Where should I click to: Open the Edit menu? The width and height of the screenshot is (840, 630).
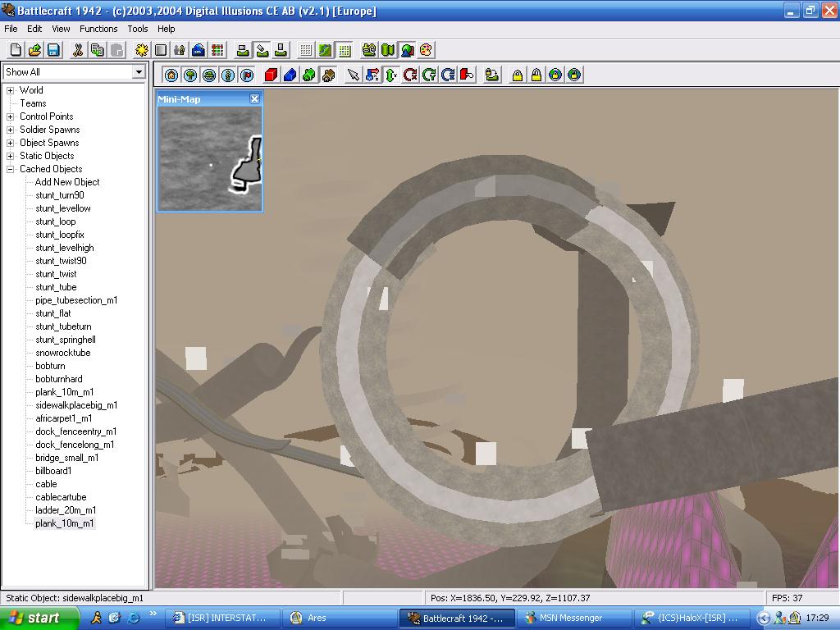[x=34, y=29]
